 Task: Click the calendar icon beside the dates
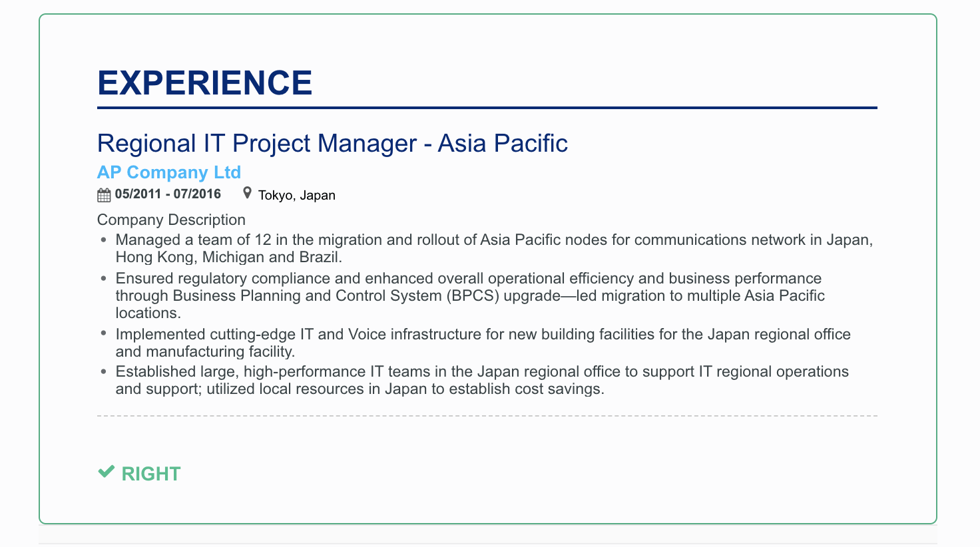pyautogui.click(x=104, y=195)
